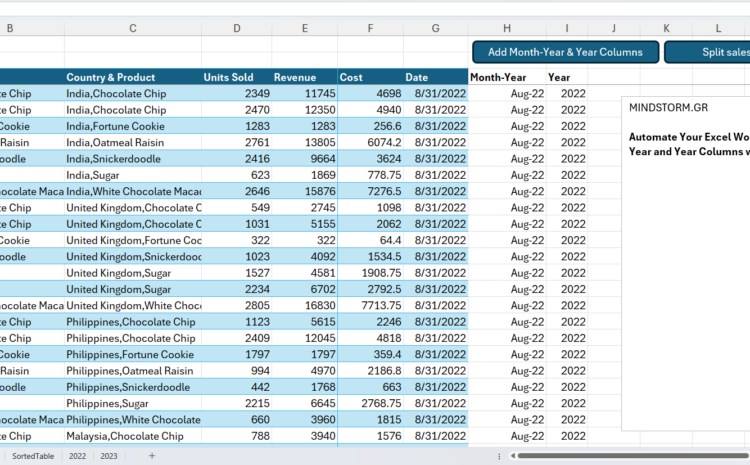Select column F header
Screen dimensions: 750x465
[x=370, y=28]
